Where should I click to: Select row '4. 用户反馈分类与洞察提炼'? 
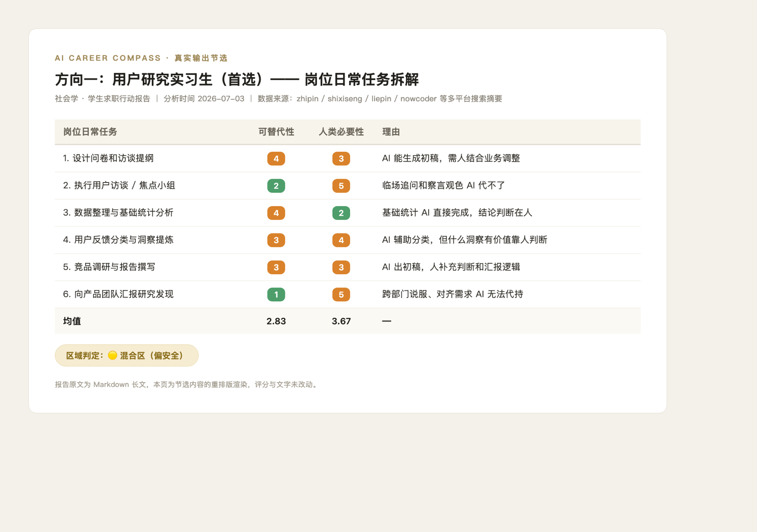click(348, 240)
